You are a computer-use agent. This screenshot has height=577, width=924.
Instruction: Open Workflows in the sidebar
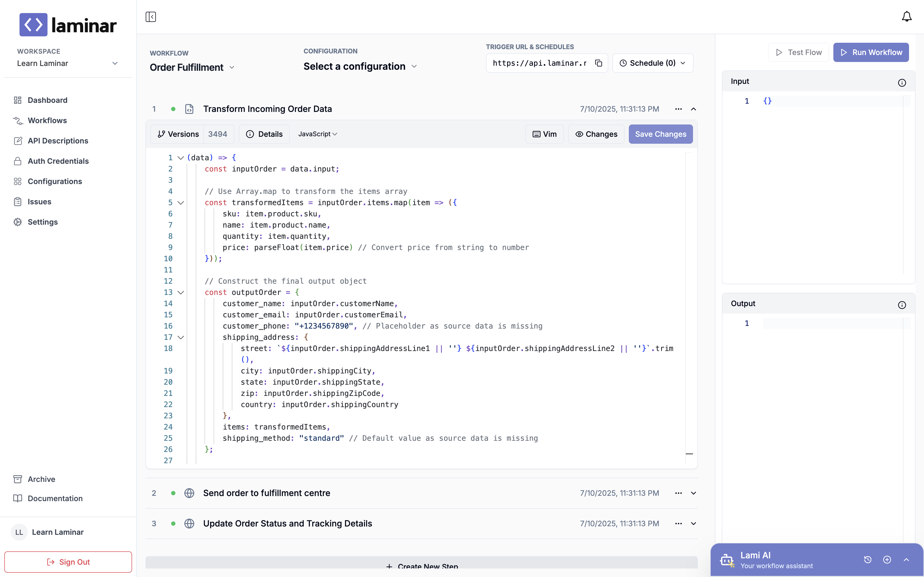click(47, 120)
